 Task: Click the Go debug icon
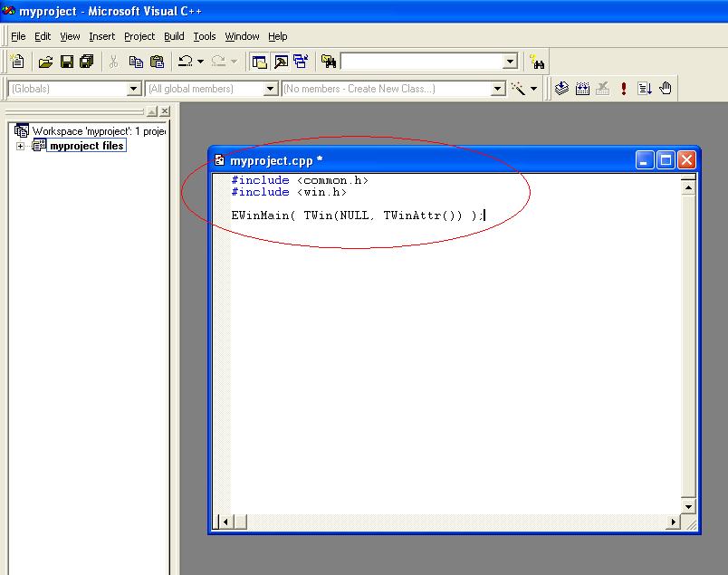[645, 88]
